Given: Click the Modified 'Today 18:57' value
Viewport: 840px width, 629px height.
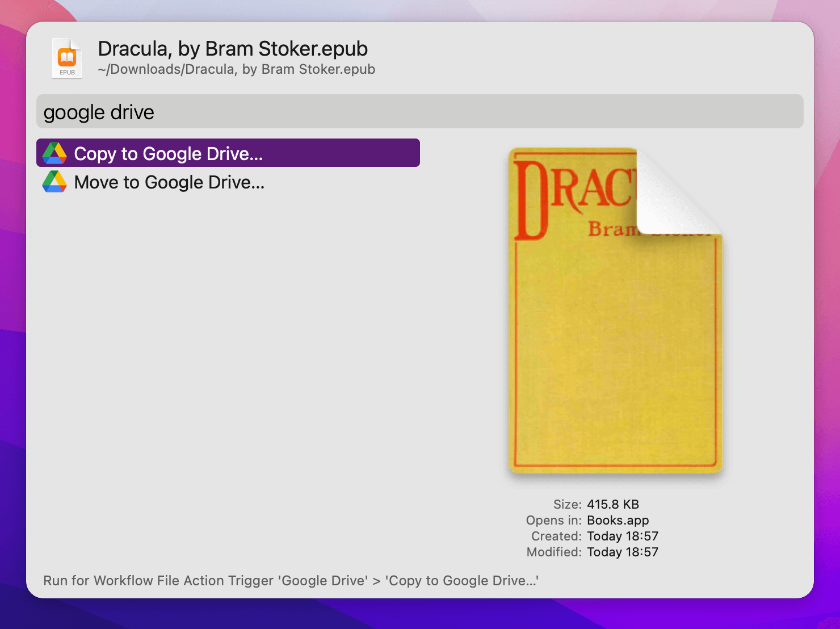Looking at the screenshot, I should pos(622,552).
